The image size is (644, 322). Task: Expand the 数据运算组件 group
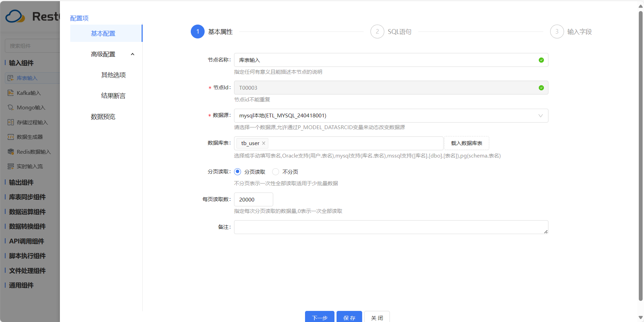27,212
